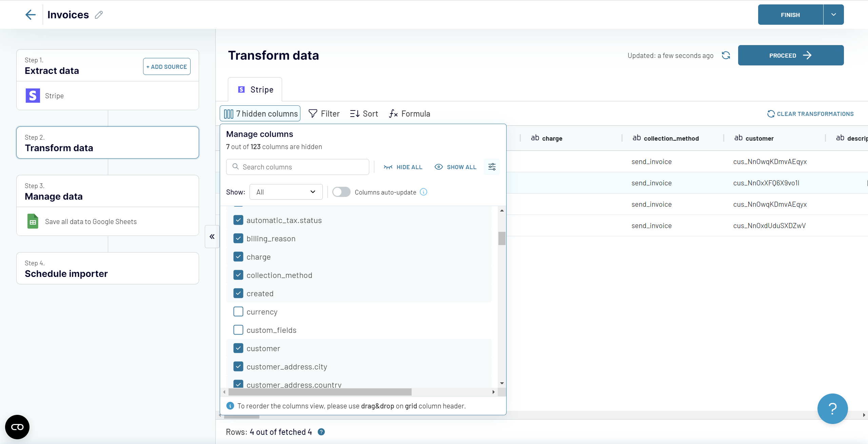Click the ADD SOURCE button
The width and height of the screenshot is (868, 444).
(166, 66)
